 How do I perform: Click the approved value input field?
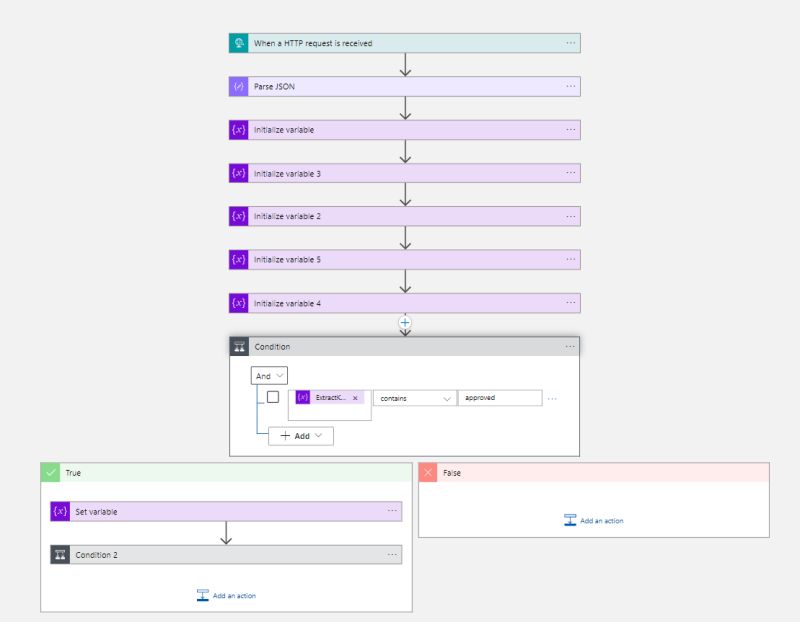pyautogui.click(x=500, y=398)
